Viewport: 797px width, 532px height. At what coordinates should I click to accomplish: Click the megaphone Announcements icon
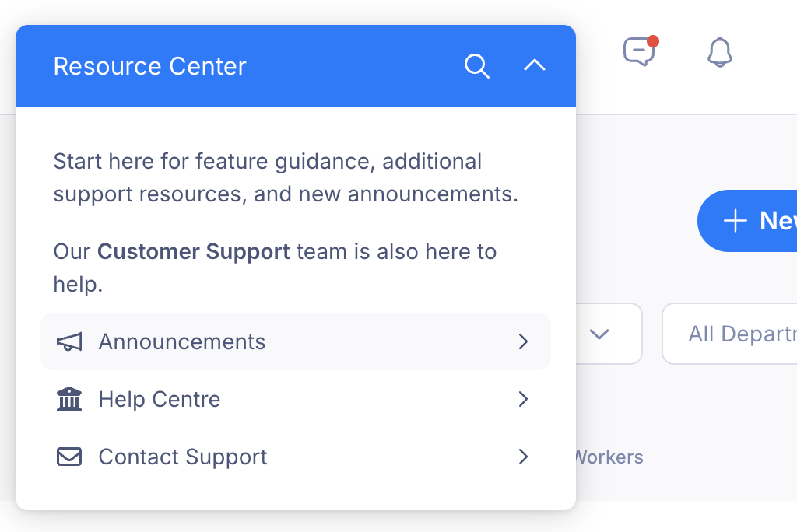tap(69, 342)
